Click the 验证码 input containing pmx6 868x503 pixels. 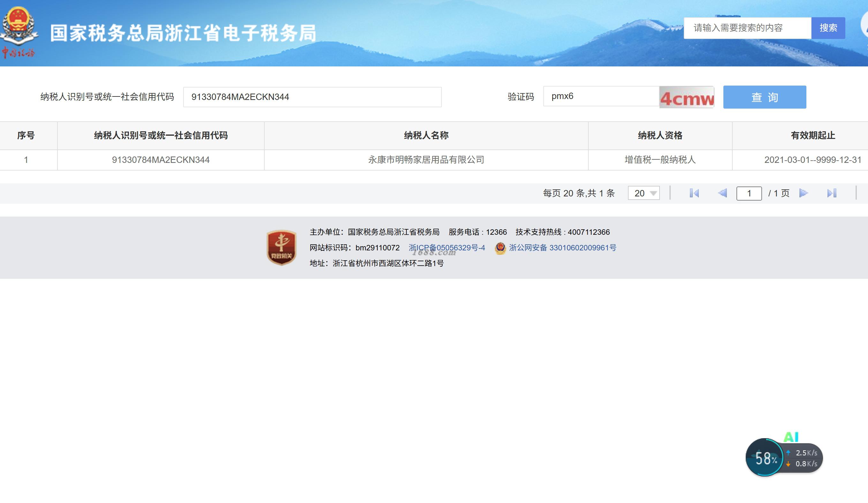601,96
